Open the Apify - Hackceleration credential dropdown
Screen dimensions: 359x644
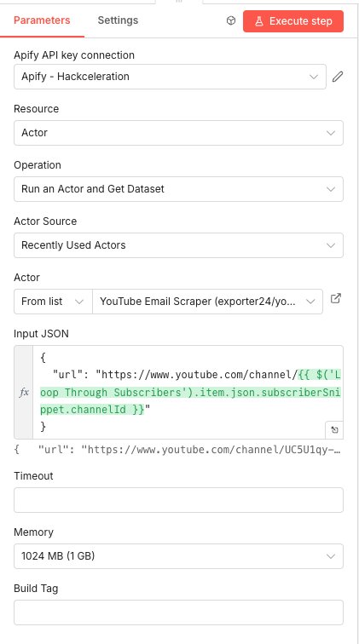[x=171, y=77]
